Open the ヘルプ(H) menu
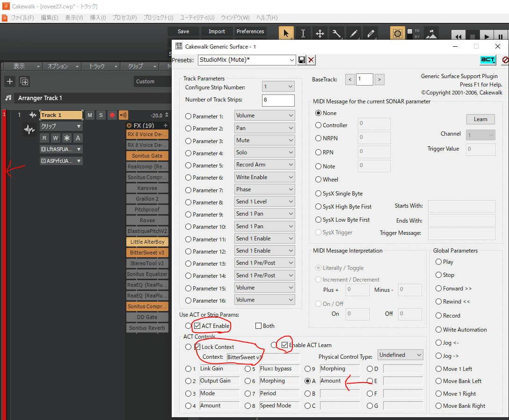Screen dimensions: 509x420 267,17
